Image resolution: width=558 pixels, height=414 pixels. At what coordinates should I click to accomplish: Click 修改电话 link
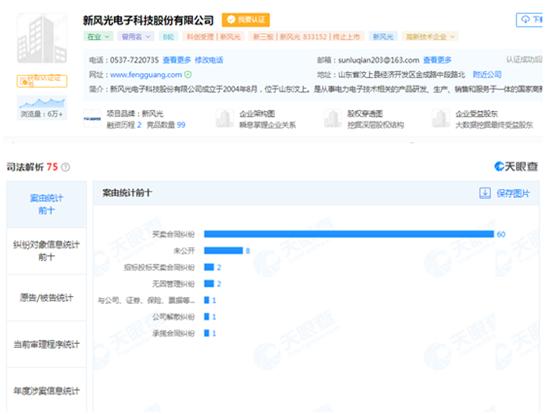pyautogui.click(x=209, y=60)
